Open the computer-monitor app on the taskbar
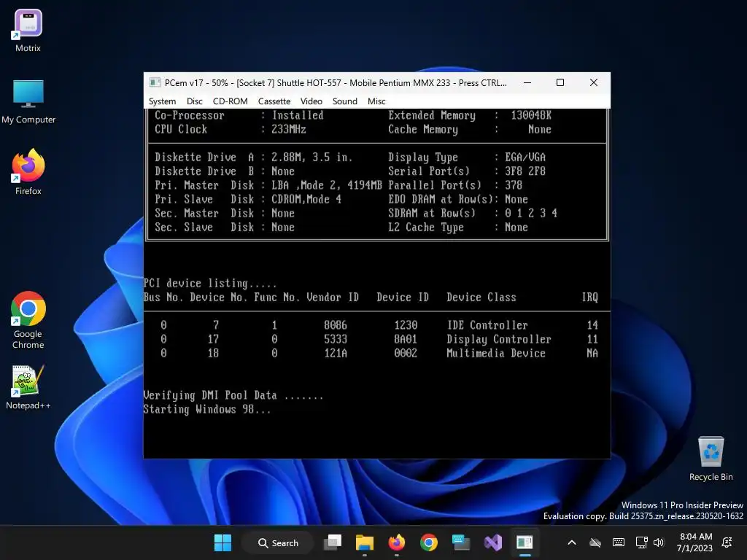747x560 pixels. click(x=461, y=542)
